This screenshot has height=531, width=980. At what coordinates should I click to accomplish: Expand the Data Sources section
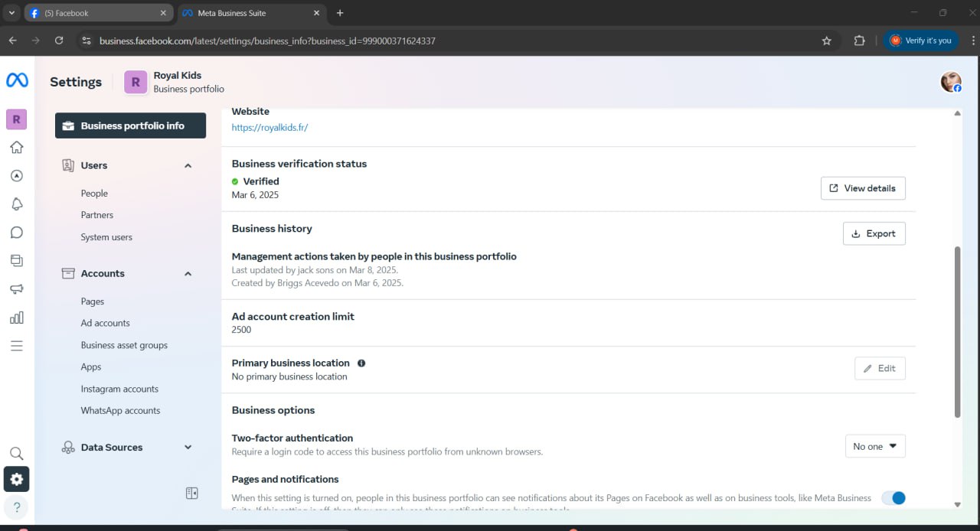pyautogui.click(x=188, y=448)
